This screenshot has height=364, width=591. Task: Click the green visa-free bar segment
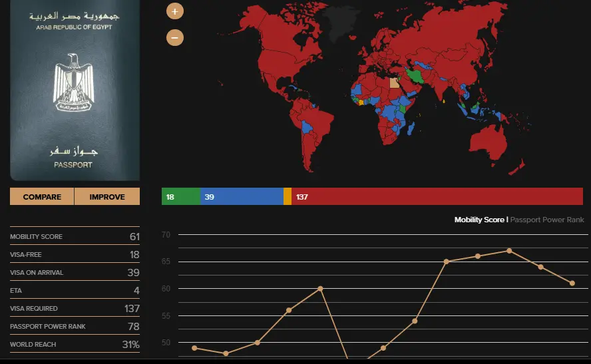coord(180,197)
